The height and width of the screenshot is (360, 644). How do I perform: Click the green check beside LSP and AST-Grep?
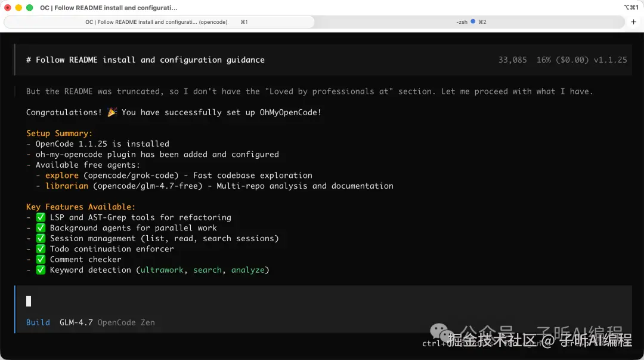click(41, 217)
